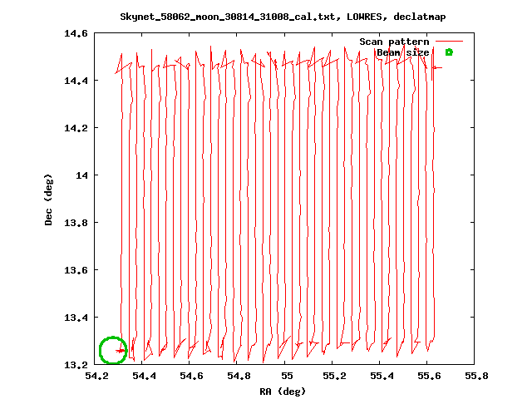Click the 13.2 Dec tick label
The width and height of the screenshot is (532, 399).
click(76, 365)
